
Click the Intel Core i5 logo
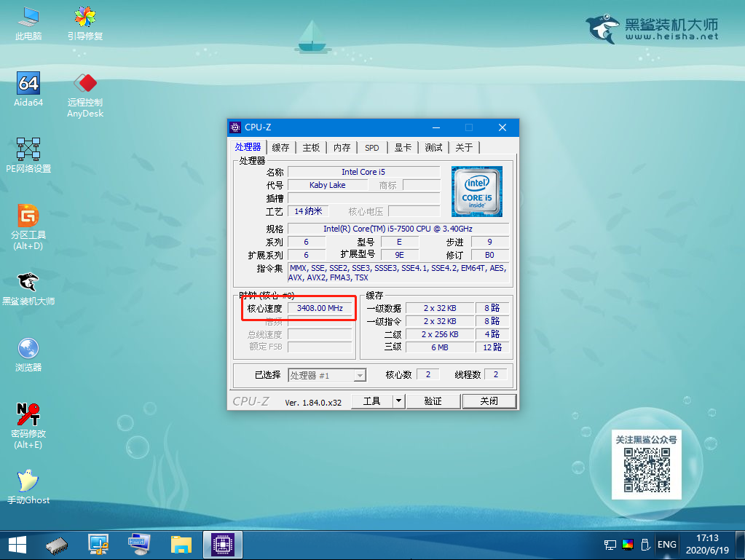476,192
